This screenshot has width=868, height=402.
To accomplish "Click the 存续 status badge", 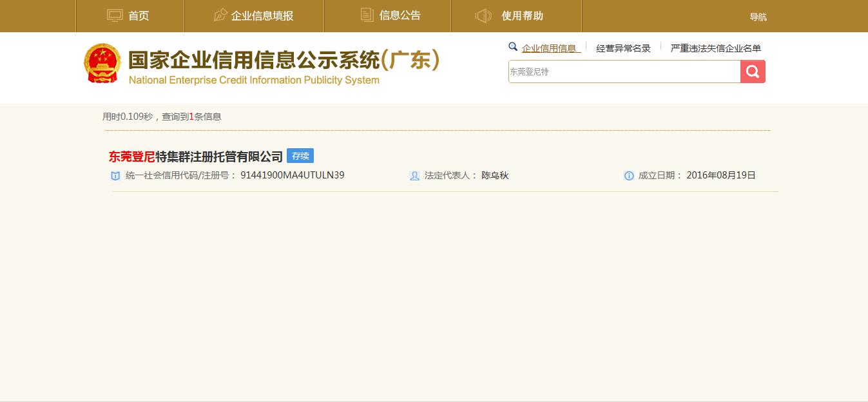I will point(300,156).
